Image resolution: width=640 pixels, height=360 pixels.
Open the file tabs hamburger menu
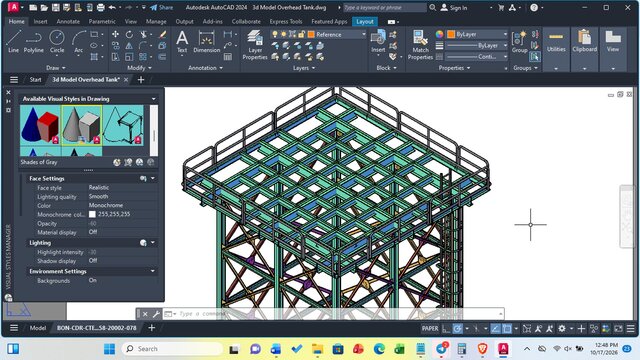click(x=14, y=80)
